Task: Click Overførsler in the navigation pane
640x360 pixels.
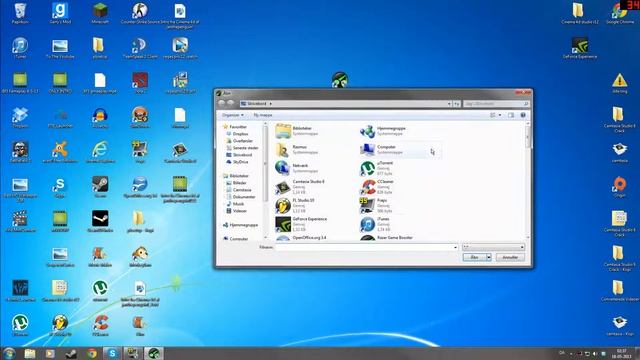Action: coord(242,141)
